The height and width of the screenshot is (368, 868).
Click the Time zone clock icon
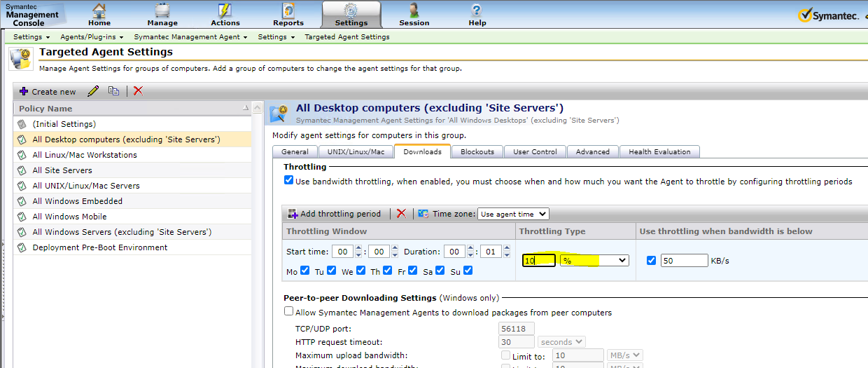tap(423, 214)
